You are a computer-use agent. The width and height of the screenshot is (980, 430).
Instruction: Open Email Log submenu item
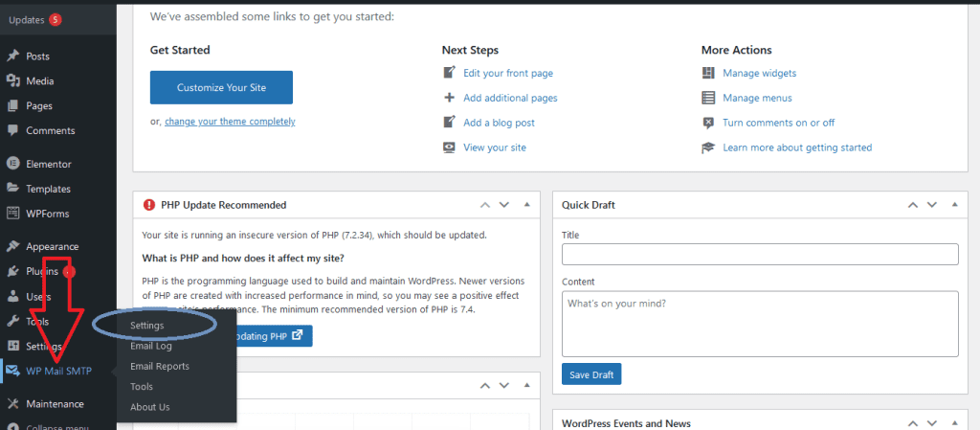pyautogui.click(x=151, y=346)
